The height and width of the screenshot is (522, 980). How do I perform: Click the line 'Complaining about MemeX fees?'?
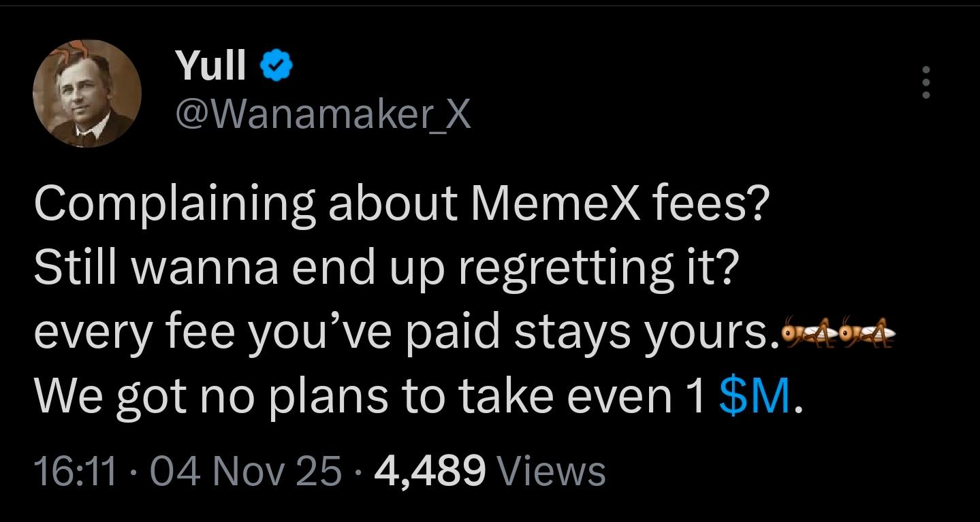pos(400,203)
